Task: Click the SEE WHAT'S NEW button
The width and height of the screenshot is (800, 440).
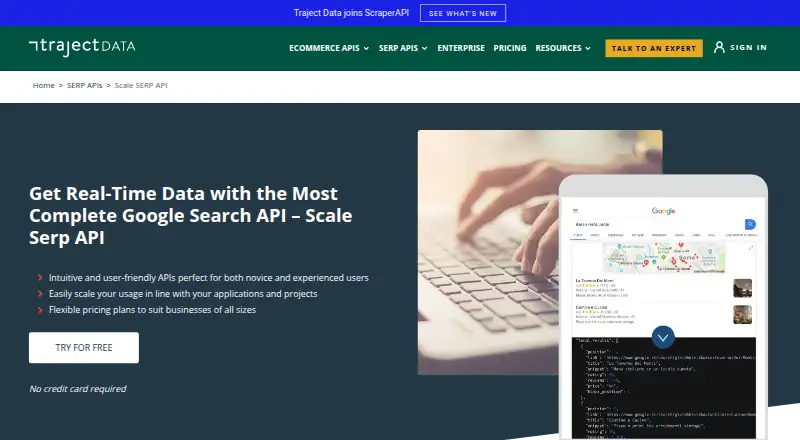Action: click(463, 13)
